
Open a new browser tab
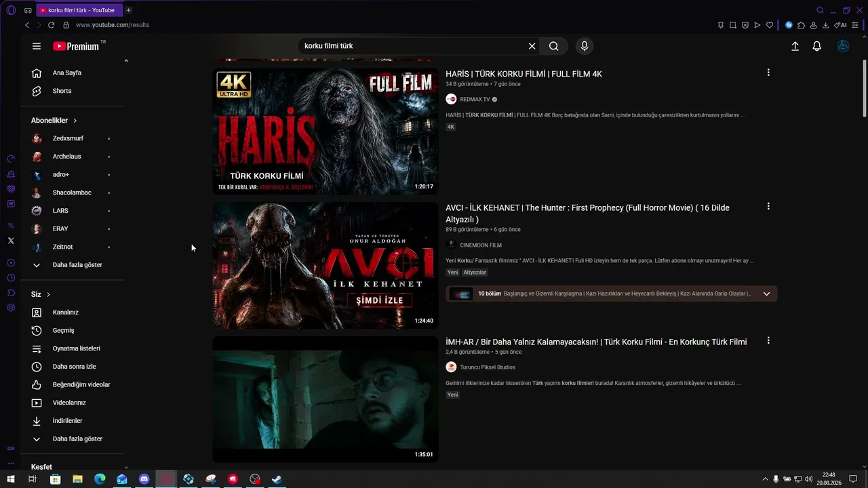coord(128,10)
